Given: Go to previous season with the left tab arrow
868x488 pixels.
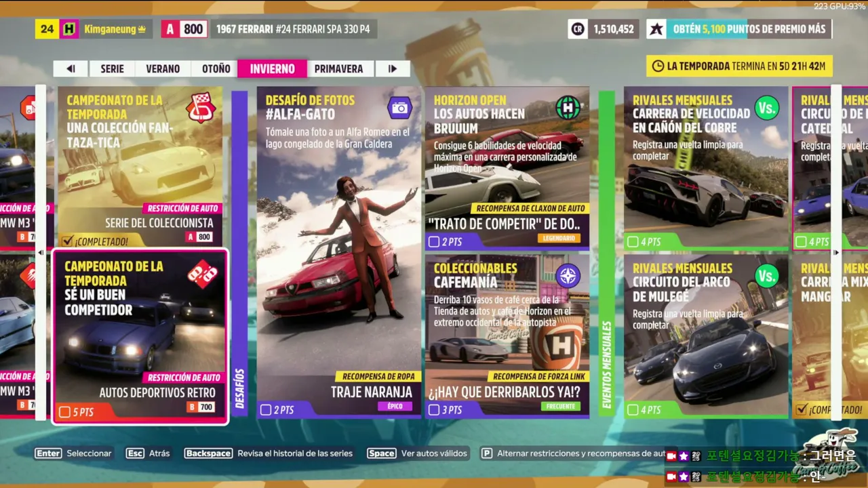Looking at the screenshot, I should [x=71, y=68].
